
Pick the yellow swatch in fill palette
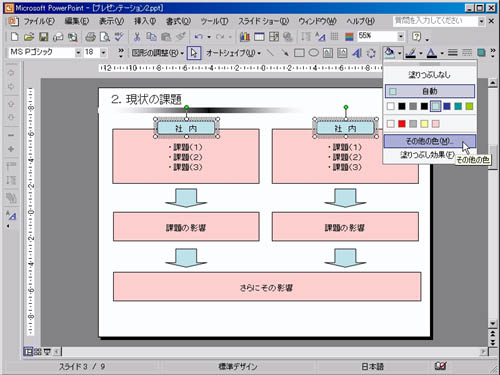click(424, 124)
